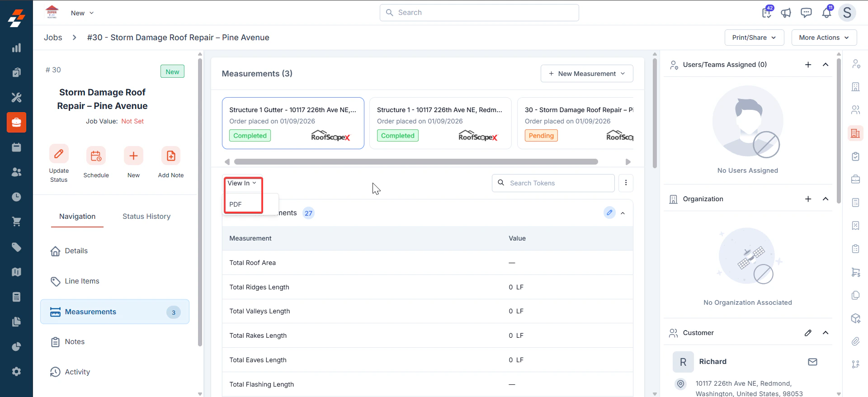Click the customer address location icon
868x397 pixels.
(x=680, y=384)
